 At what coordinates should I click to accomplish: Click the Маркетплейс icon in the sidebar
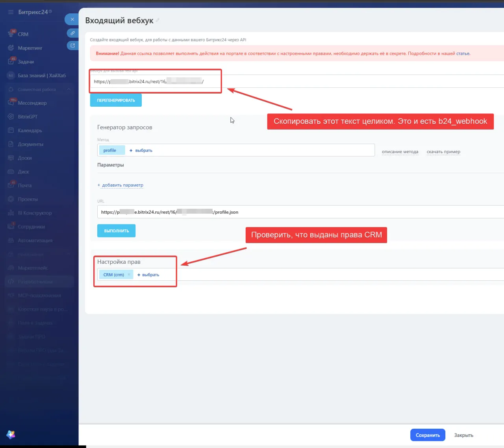pos(11,268)
